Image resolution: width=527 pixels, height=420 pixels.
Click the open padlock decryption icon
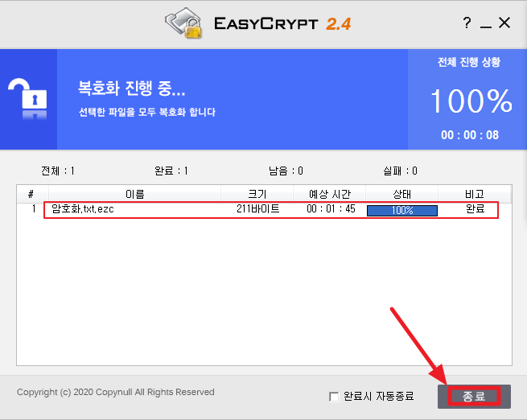(27, 99)
